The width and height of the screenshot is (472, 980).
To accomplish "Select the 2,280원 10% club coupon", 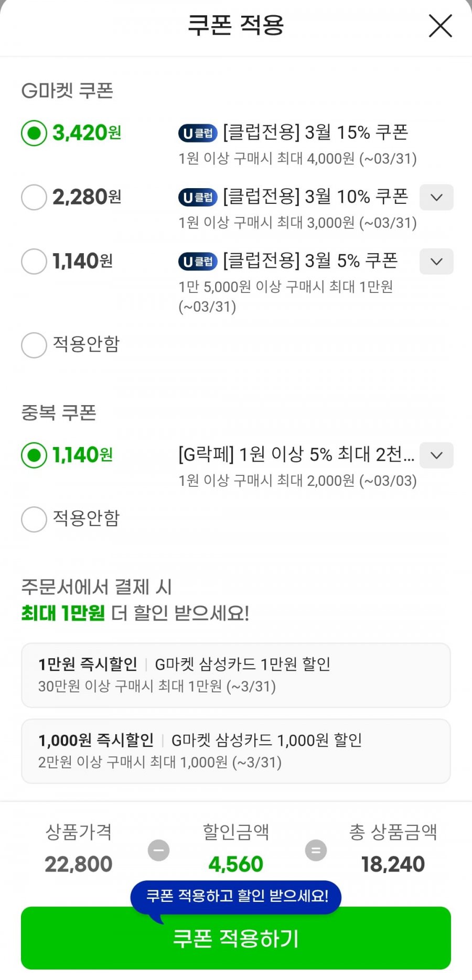I will pyautogui.click(x=34, y=197).
